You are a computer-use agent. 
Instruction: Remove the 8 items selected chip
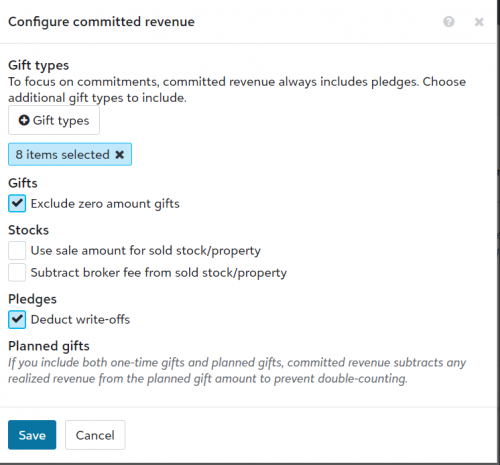click(x=120, y=154)
